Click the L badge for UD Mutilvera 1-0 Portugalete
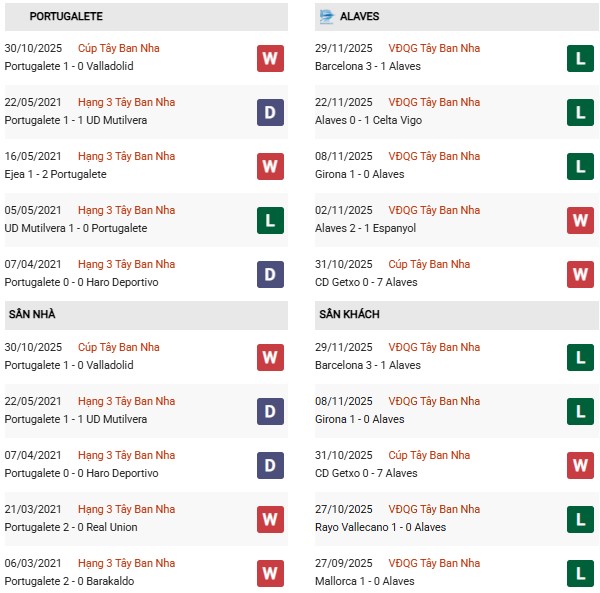 [270, 220]
